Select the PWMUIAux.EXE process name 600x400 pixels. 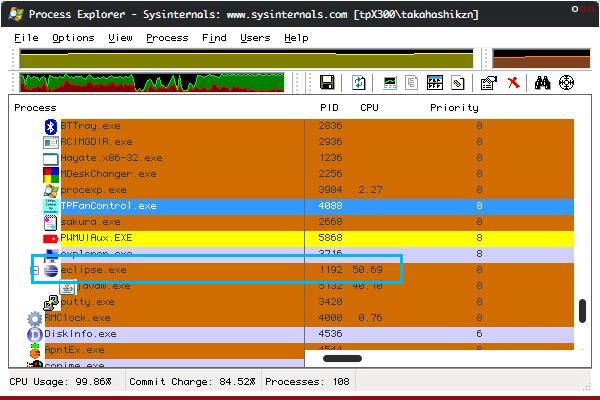96,238
